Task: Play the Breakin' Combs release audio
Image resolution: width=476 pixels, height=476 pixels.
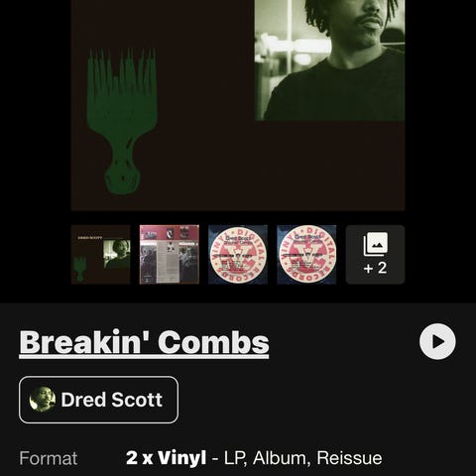Action: coord(437,341)
